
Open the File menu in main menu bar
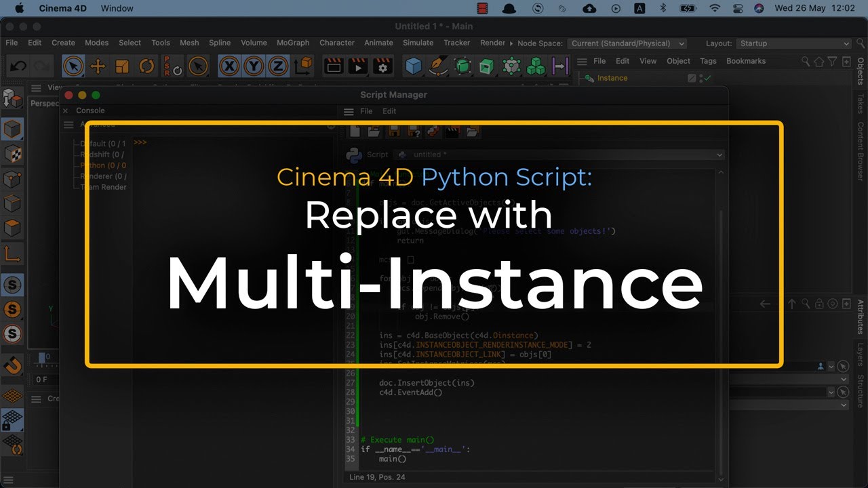tap(12, 43)
